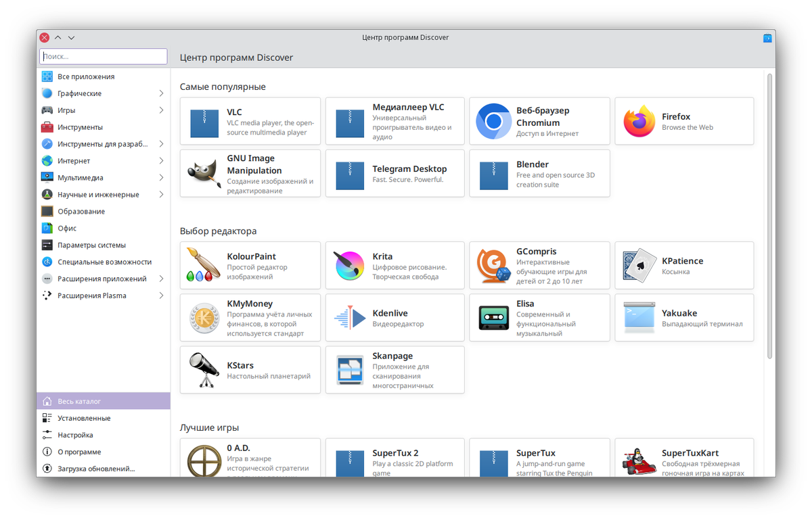
Task: Open Настройка page
Action: pos(104,435)
